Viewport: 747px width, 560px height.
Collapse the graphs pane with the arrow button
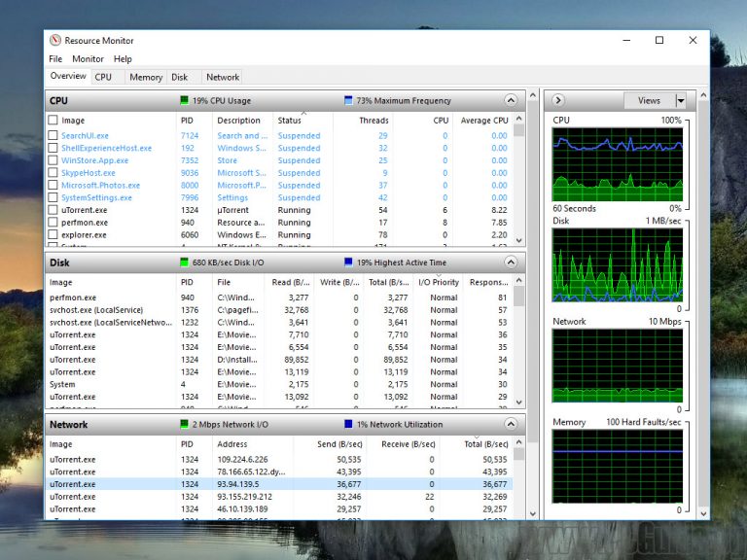(x=558, y=100)
